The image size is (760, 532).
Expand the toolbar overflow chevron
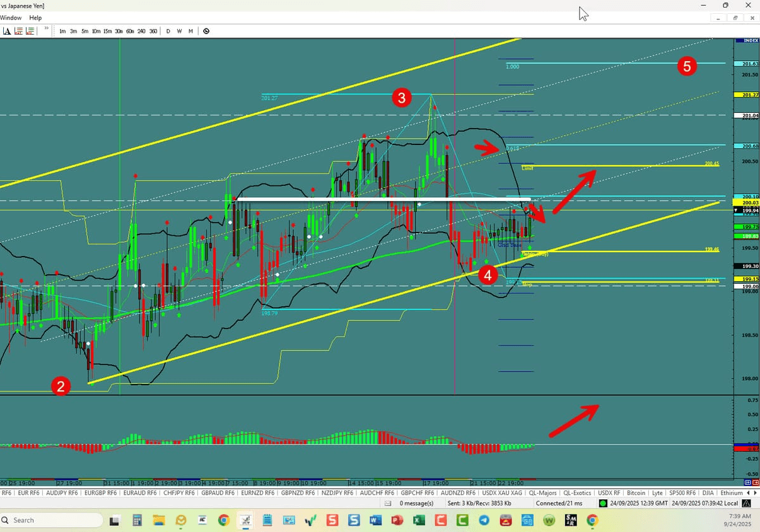pos(45,28)
